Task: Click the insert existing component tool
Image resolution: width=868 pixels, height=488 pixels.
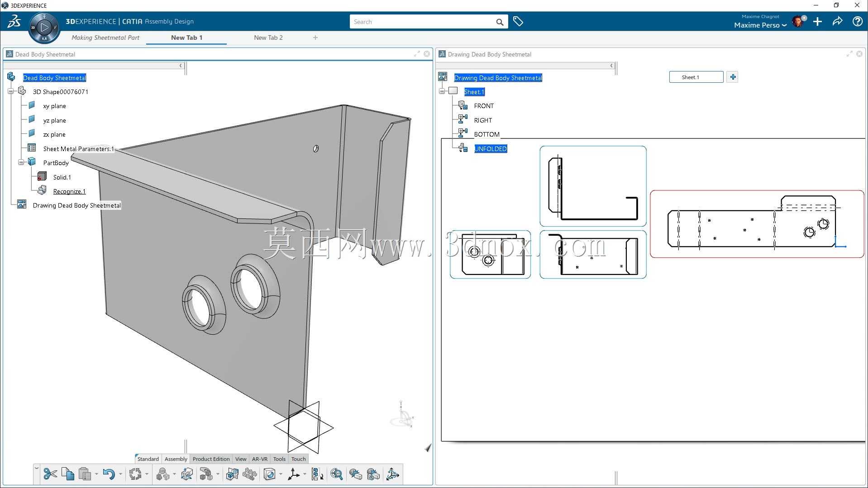Action: click(x=163, y=474)
